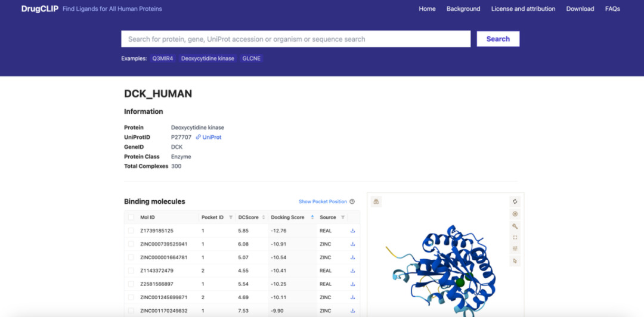This screenshot has height=317, width=644.
Task: Click the GLCNE example tag
Action: [252, 58]
